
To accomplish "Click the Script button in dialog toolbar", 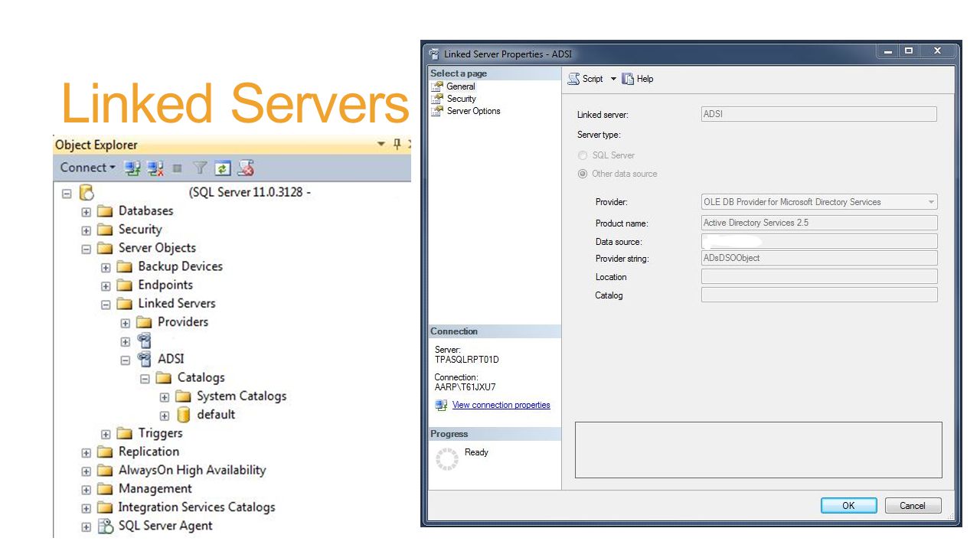I will 586,79.
